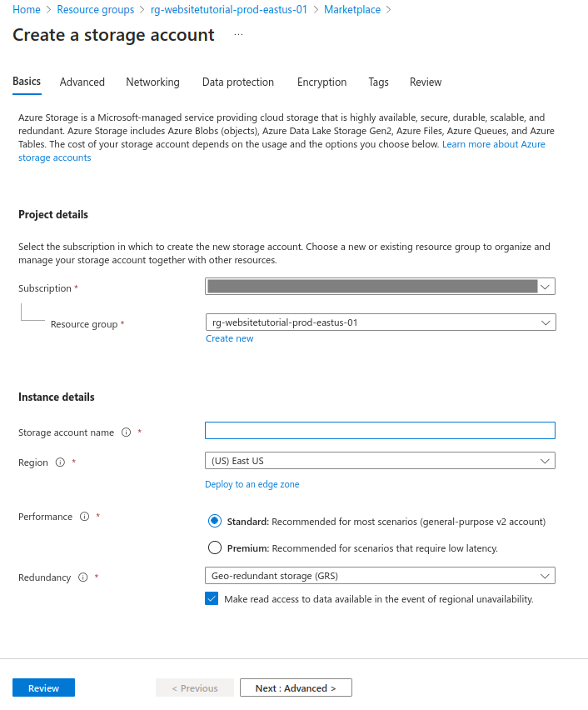The height and width of the screenshot is (710, 588).
Task: Open the Resource group dropdown
Action: (381, 322)
